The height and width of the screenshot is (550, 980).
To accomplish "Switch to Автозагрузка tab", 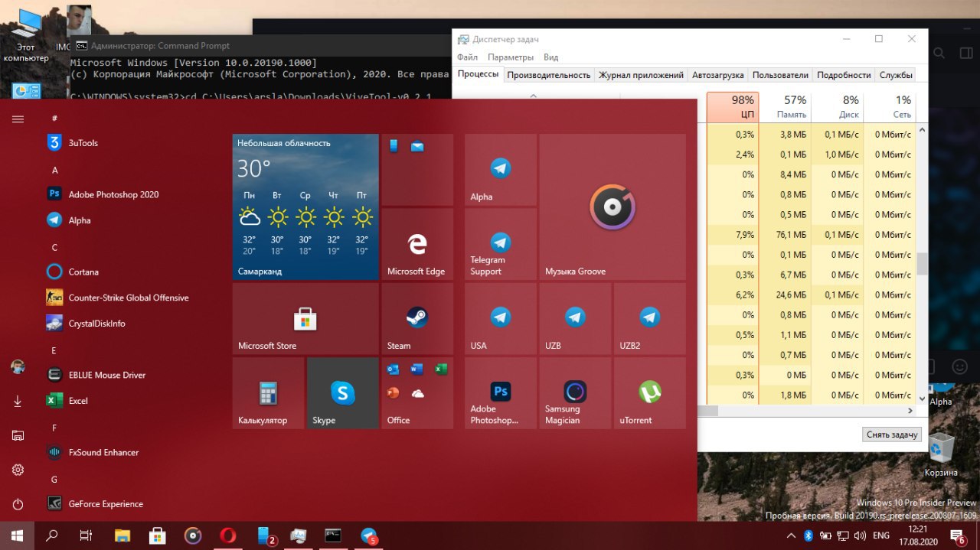I will click(x=717, y=75).
